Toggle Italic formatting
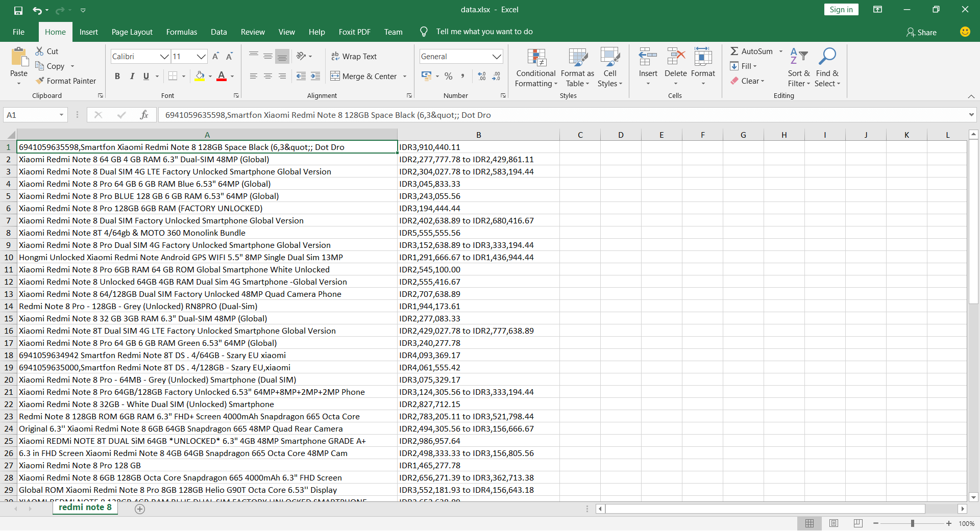The height and width of the screenshot is (531, 980). pos(132,77)
